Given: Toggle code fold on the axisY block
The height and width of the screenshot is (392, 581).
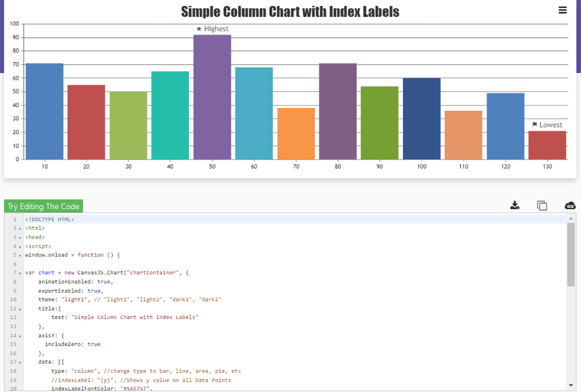Looking at the screenshot, I should click(x=19, y=335).
